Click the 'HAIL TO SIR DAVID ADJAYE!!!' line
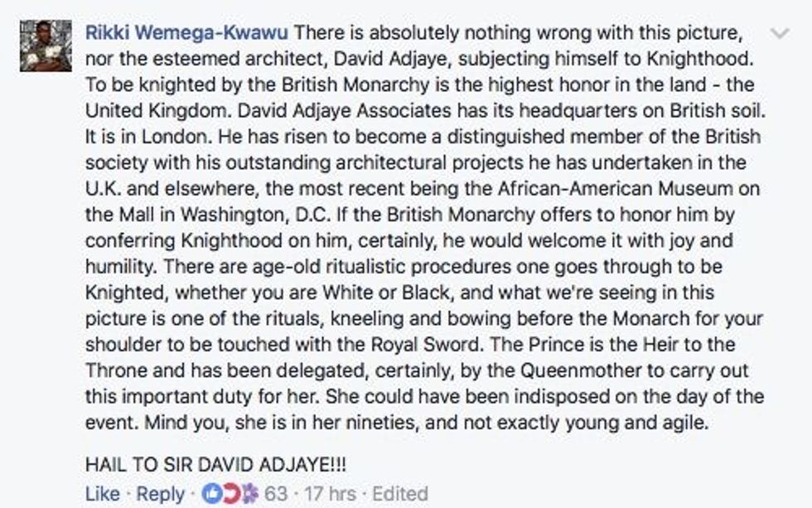This screenshot has width=812, height=508. tap(215, 464)
